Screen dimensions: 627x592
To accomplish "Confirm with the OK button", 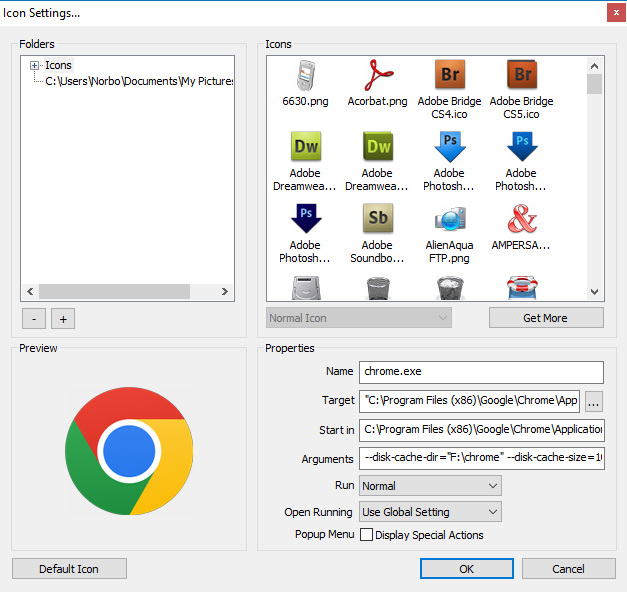I will [x=467, y=568].
